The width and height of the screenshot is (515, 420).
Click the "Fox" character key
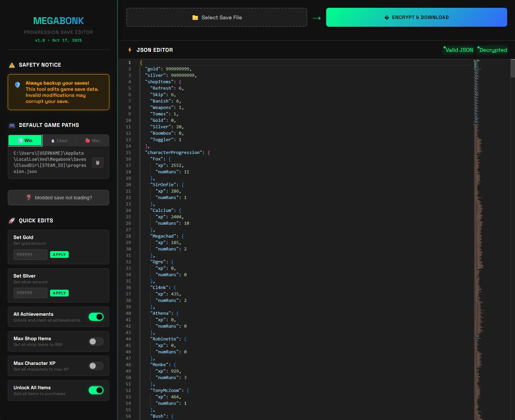[157, 159]
